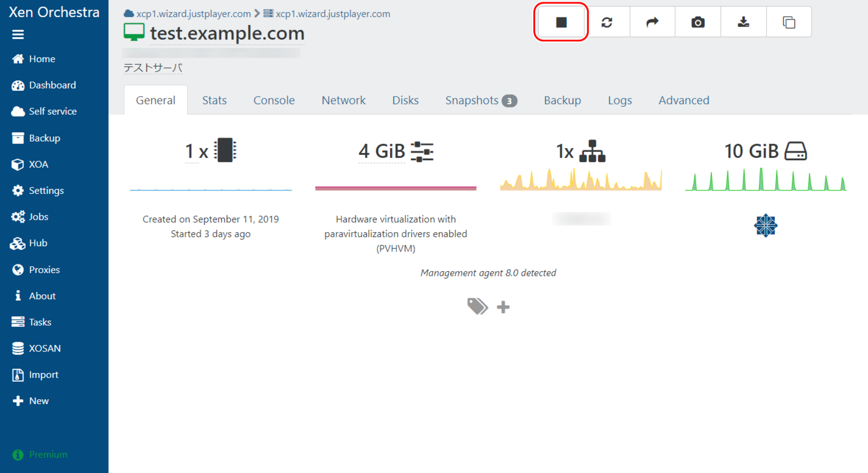
Task: Export the VM with the download icon
Action: click(743, 22)
